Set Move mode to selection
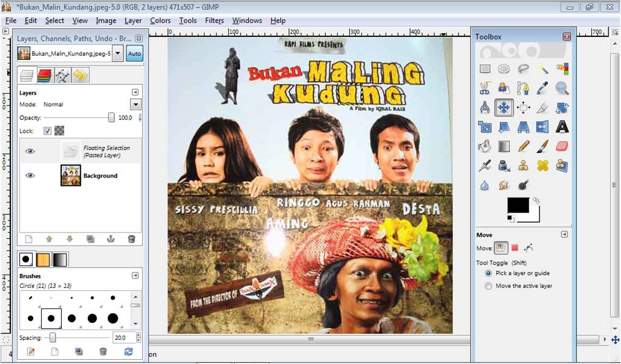The height and width of the screenshot is (364, 621). coord(515,248)
